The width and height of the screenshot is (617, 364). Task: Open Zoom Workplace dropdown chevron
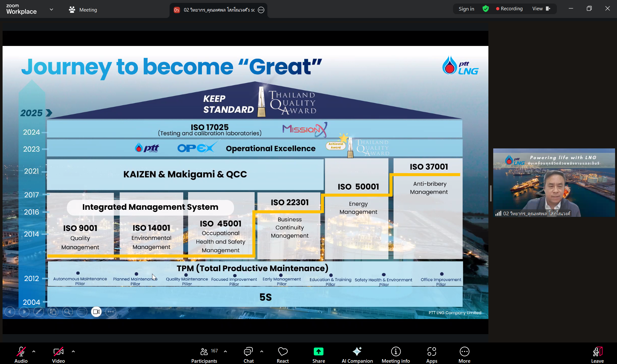click(x=51, y=10)
